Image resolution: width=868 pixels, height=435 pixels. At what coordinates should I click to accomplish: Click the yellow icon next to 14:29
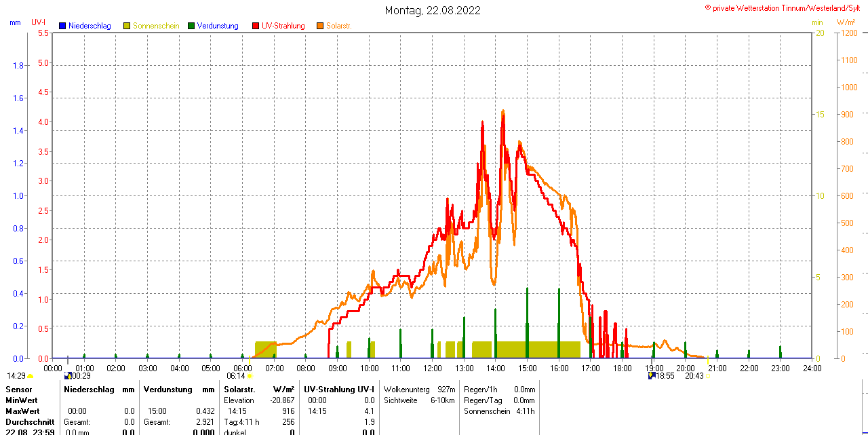click(x=31, y=376)
